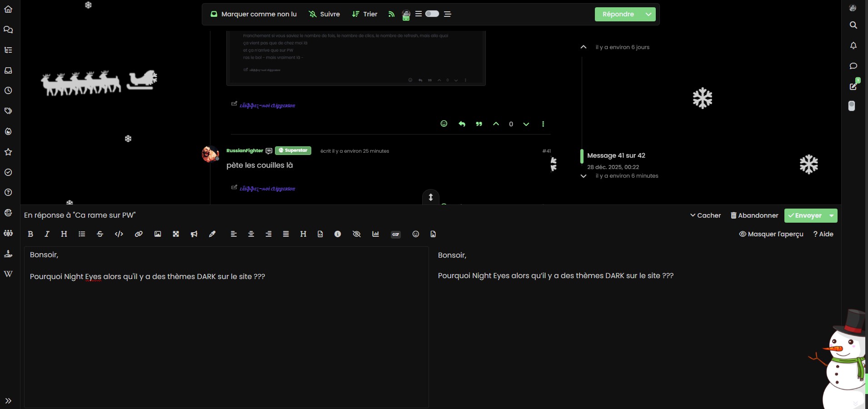Open the Trier sort dropdown
Image resolution: width=868 pixels, height=409 pixels.
[x=365, y=14]
